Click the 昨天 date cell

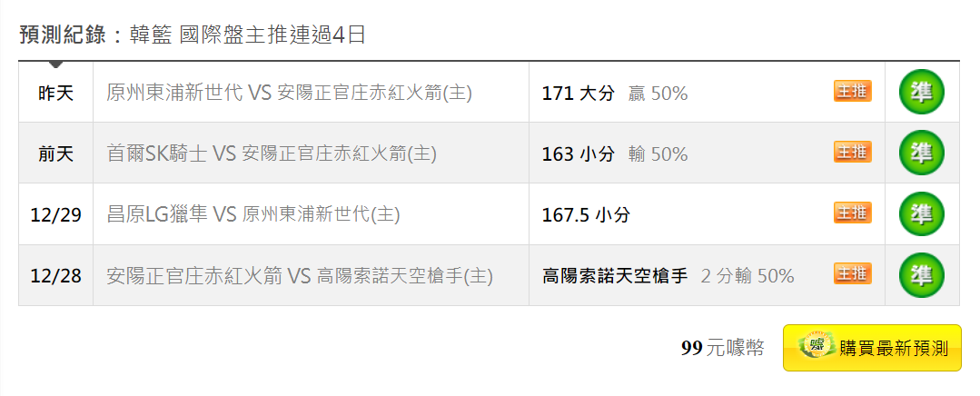pyautogui.click(x=55, y=93)
